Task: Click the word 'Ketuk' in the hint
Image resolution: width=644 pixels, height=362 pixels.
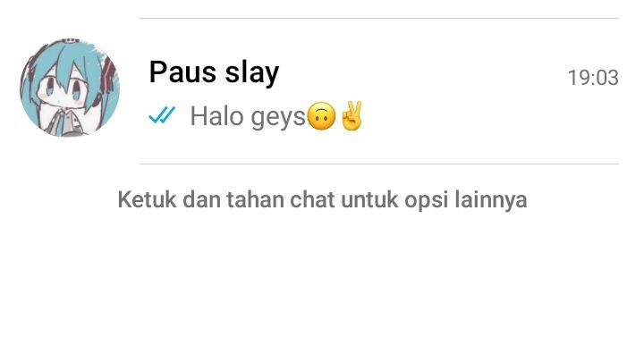Action: (x=147, y=200)
